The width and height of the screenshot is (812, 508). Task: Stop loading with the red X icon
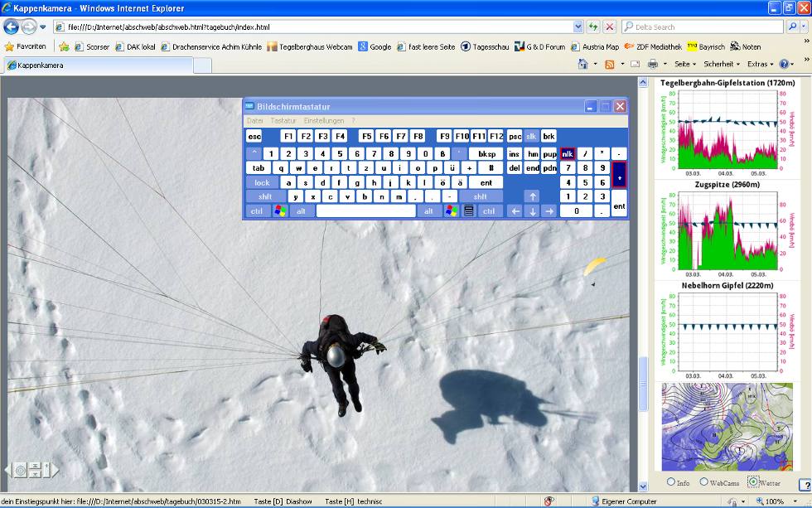[610, 27]
